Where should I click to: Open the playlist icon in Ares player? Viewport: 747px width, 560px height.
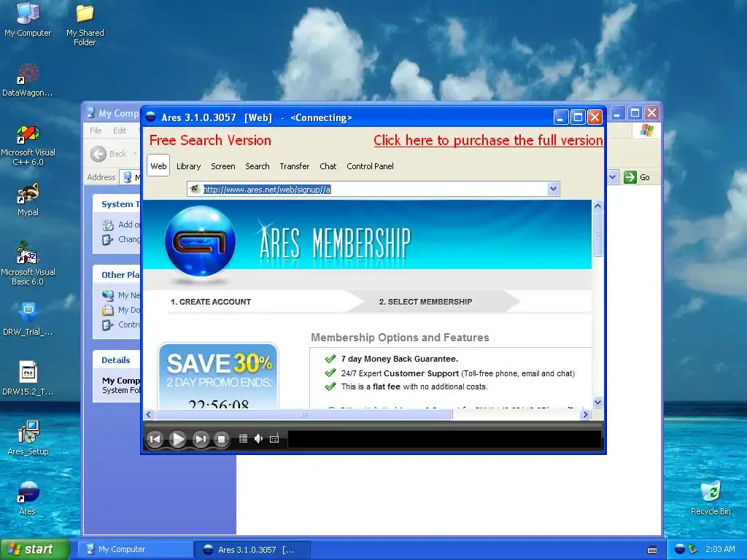click(243, 438)
